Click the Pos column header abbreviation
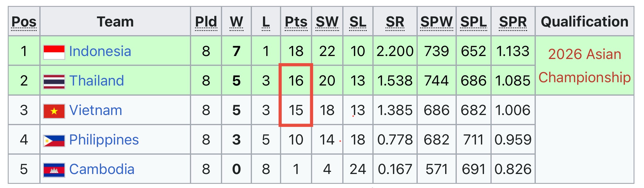Image resolution: width=644 pixels, height=188 pixels. (x=24, y=22)
